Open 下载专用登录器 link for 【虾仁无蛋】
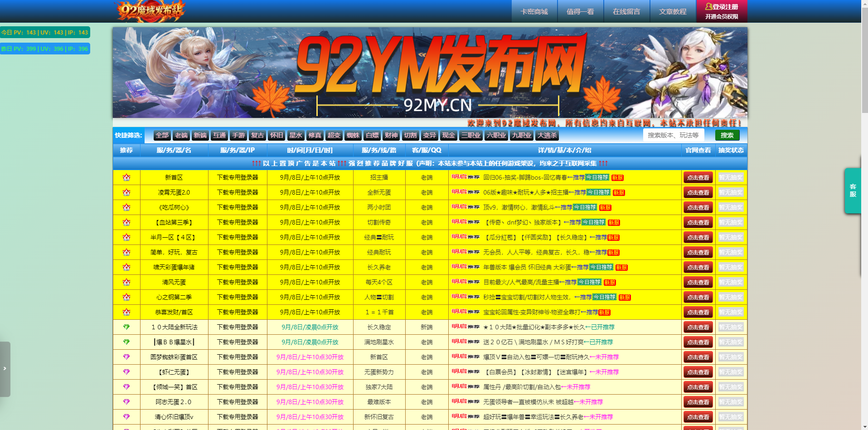Image resolution: width=868 pixels, height=430 pixels. (x=238, y=372)
